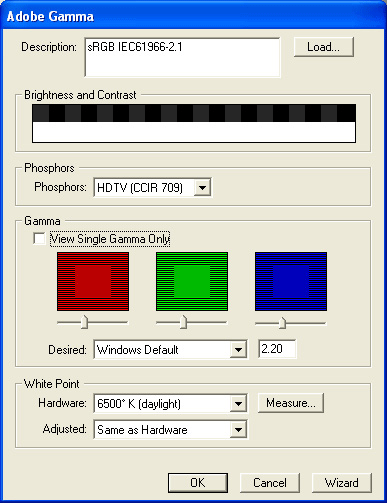Click into the Description text field

183,57
